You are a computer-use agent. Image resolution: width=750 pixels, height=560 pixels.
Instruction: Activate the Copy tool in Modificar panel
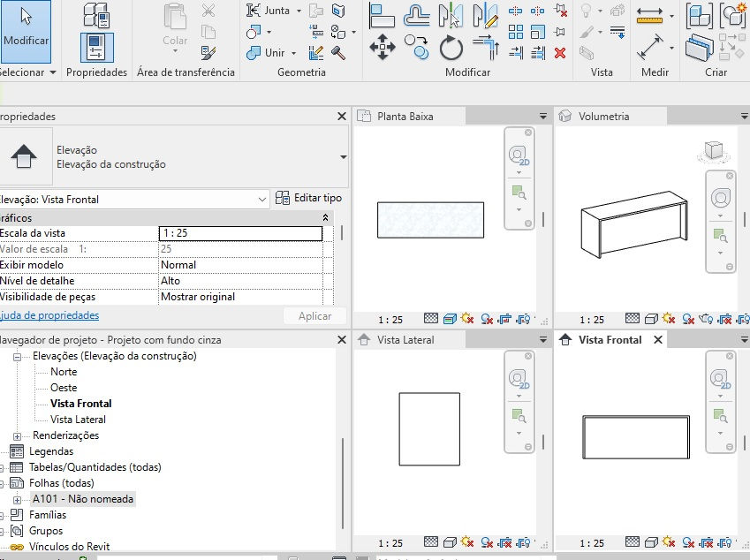(416, 48)
